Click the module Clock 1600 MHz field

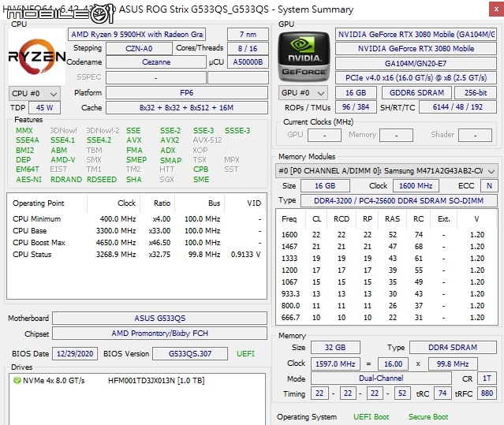[x=416, y=185]
